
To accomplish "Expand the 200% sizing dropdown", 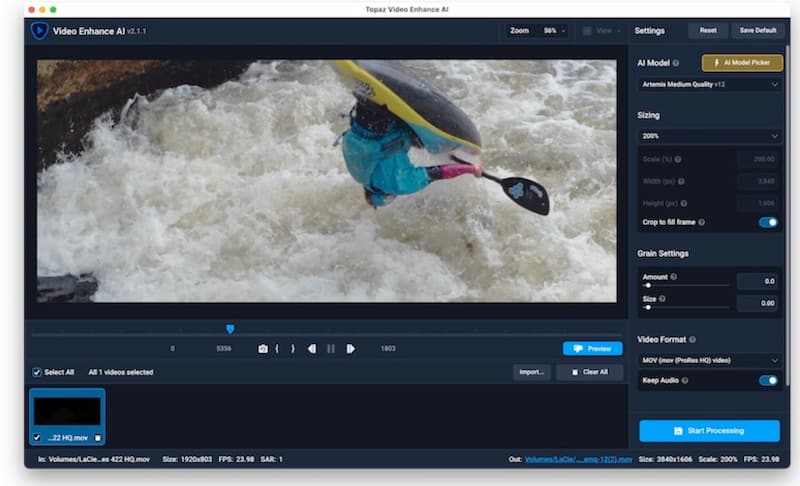I will [x=708, y=135].
